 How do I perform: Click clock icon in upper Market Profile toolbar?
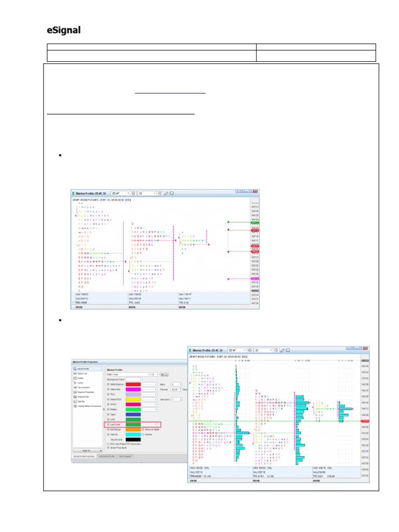[160, 193]
